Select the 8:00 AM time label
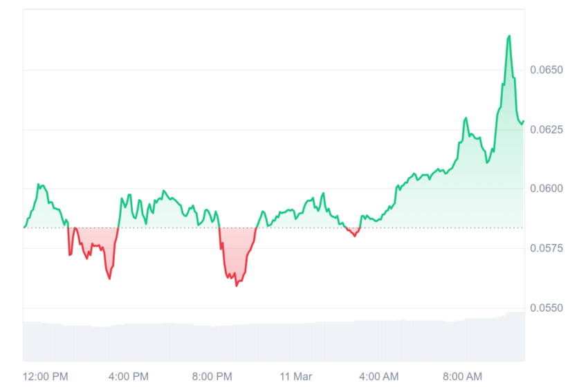 click(x=462, y=376)
